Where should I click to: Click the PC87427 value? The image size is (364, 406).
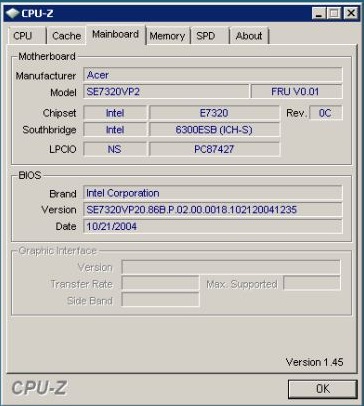tap(214, 149)
